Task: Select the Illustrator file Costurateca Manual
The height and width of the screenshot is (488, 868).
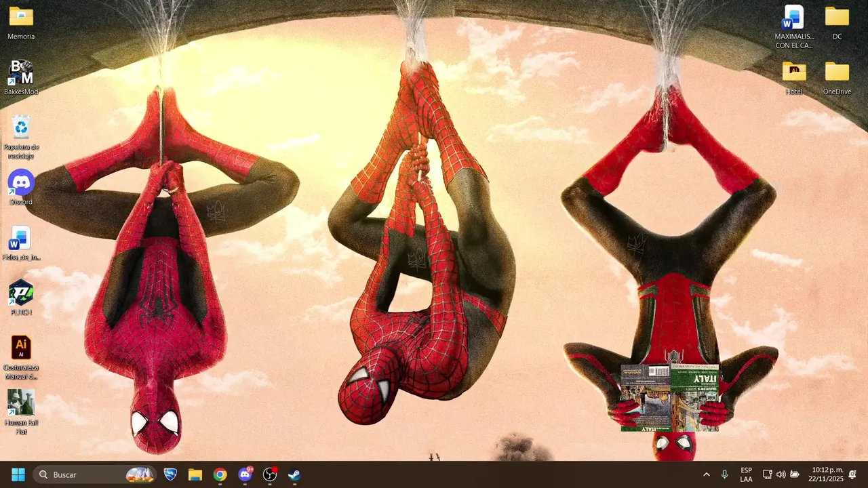Action: click(21, 358)
